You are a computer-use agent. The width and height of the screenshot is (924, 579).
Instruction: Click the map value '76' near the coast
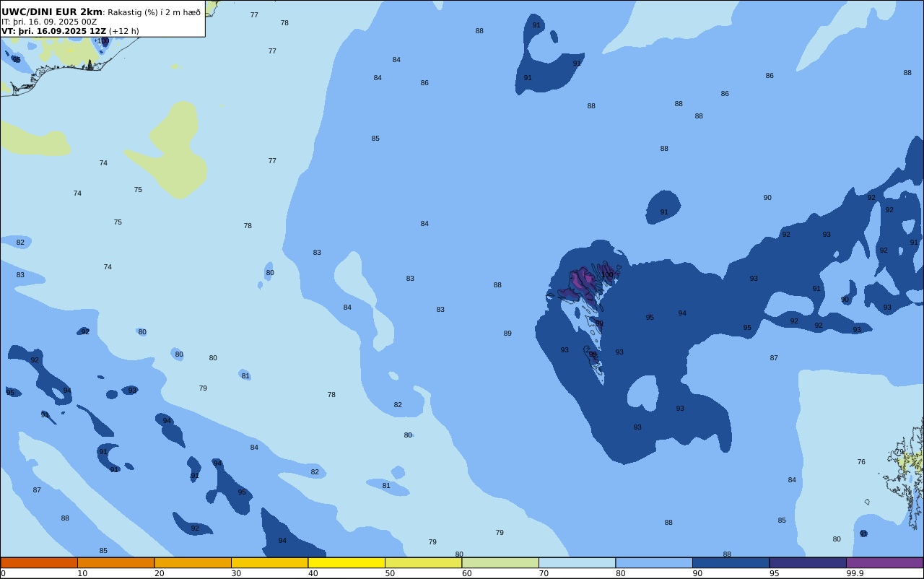(x=861, y=462)
